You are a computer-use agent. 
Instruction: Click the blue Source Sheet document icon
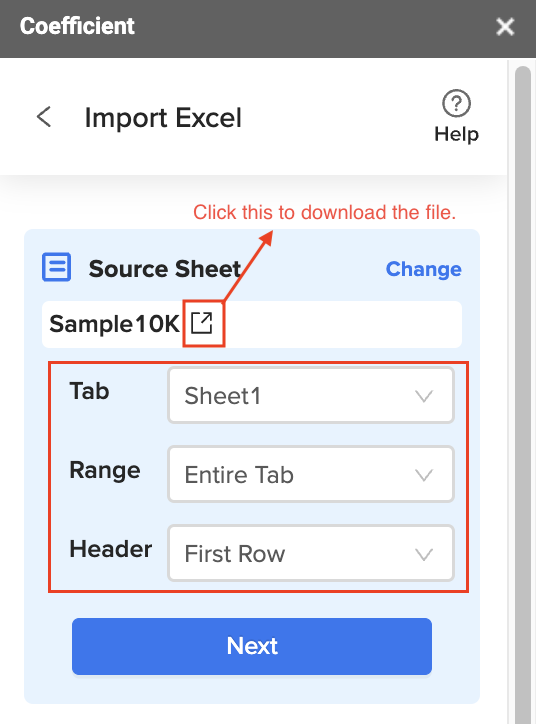click(x=56, y=267)
